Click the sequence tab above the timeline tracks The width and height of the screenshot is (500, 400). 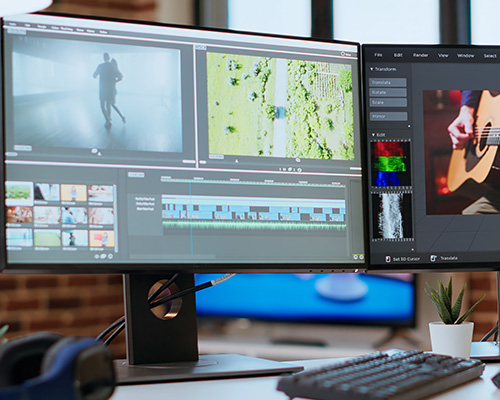[x=136, y=175]
